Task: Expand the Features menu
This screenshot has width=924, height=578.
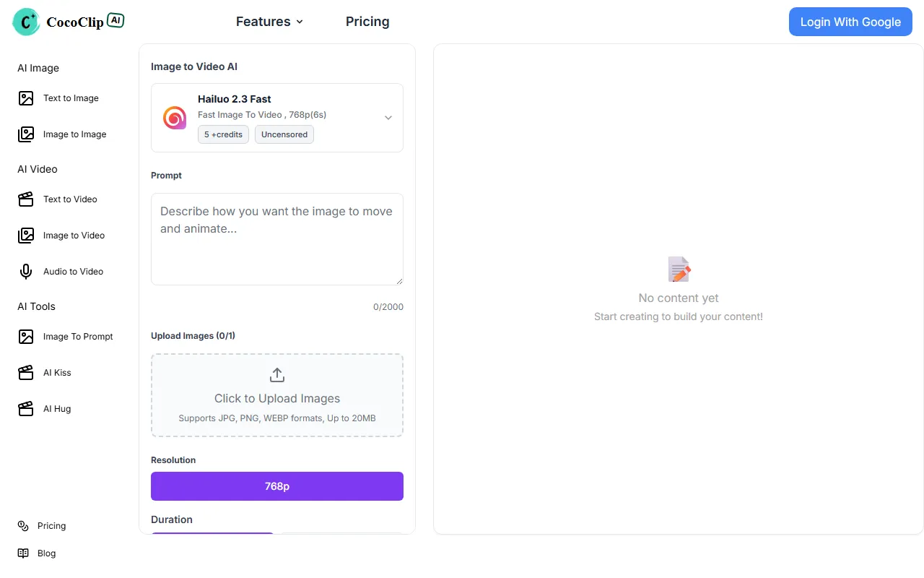Action: [x=269, y=22]
